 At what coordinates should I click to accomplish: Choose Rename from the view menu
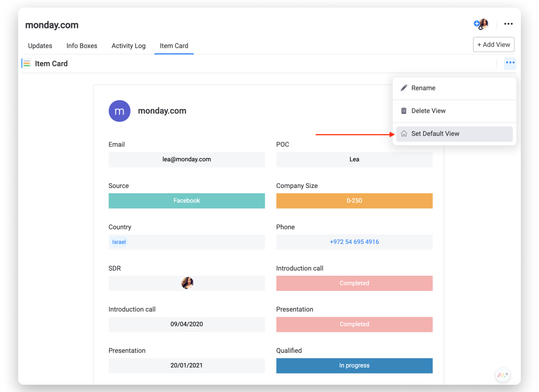click(x=454, y=88)
